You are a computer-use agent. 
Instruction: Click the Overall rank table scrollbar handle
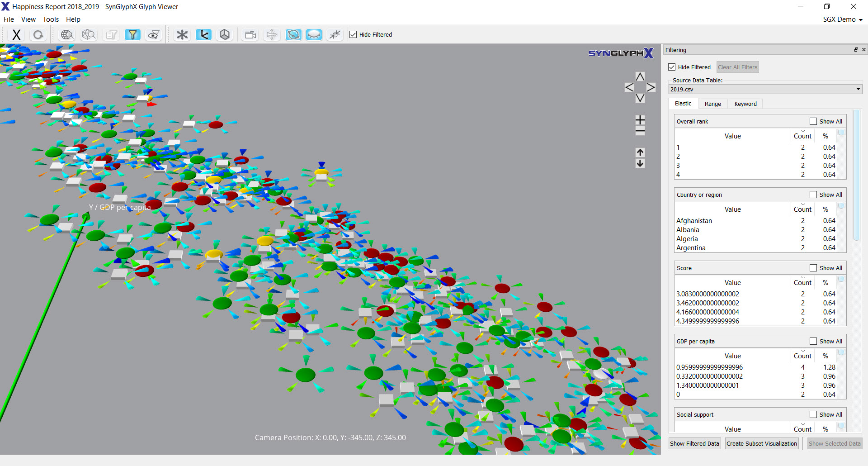coord(841,132)
